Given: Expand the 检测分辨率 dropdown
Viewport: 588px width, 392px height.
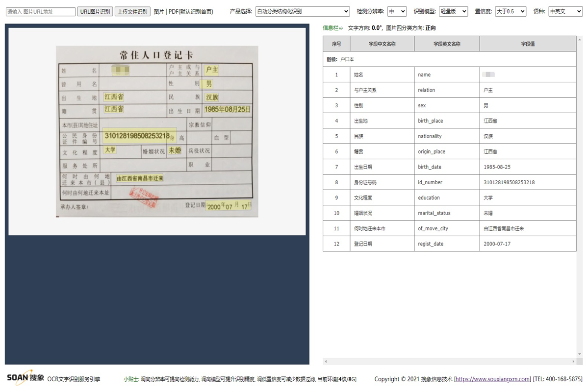Looking at the screenshot, I should 396,11.
